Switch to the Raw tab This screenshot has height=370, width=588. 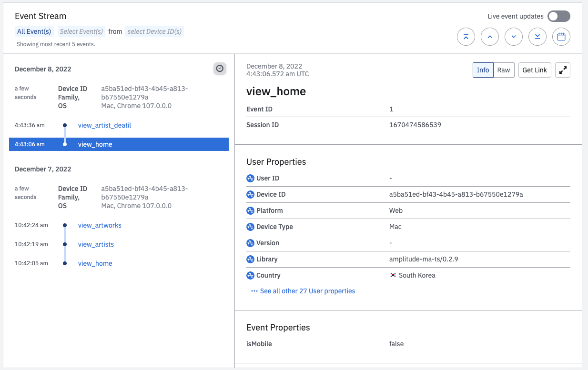[504, 70]
